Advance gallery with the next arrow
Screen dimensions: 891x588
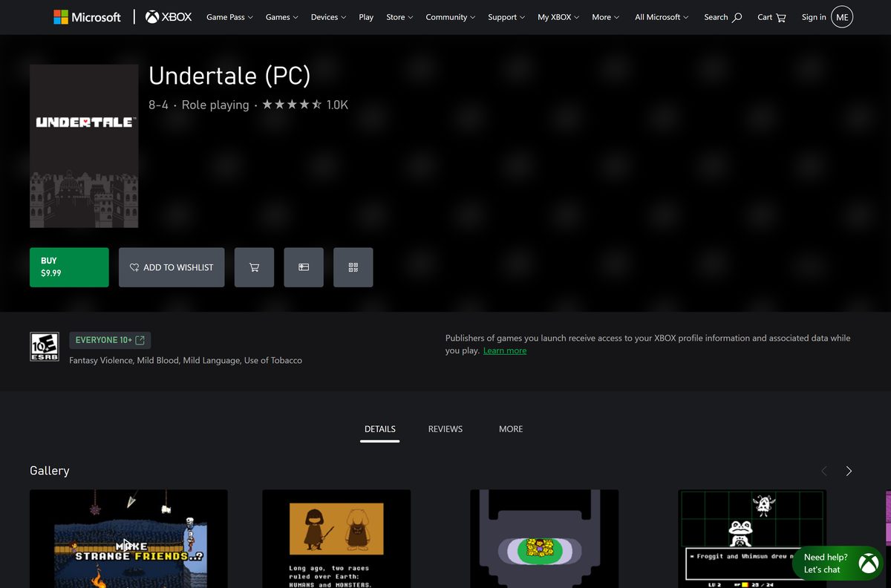click(849, 471)
